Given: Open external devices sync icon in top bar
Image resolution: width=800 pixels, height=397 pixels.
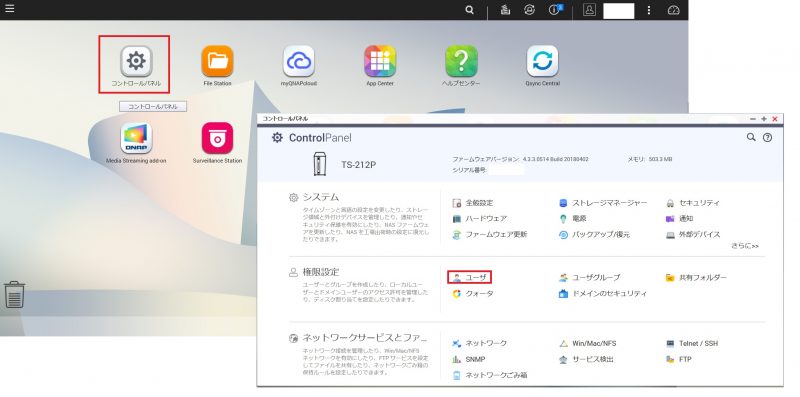Looking at the screenshot, I should coord(530,10).
